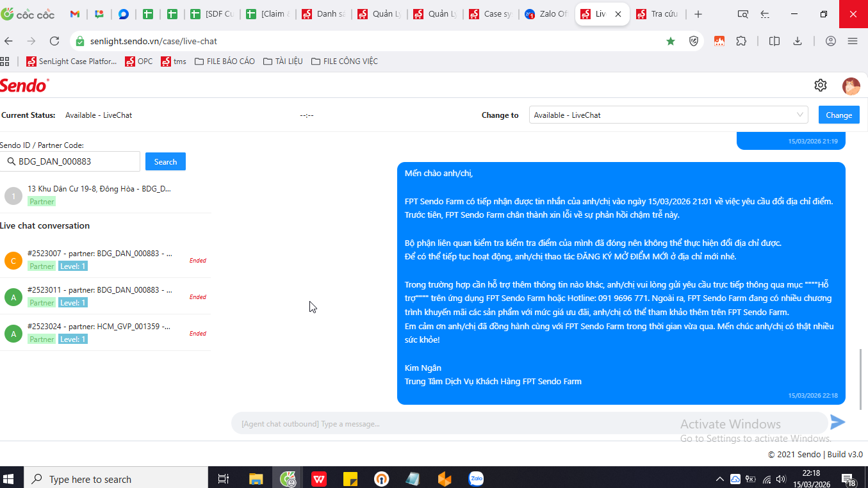This screenshot has height=488, width=868.
Task: Open browser downloads icon
Action: point(798,41)
